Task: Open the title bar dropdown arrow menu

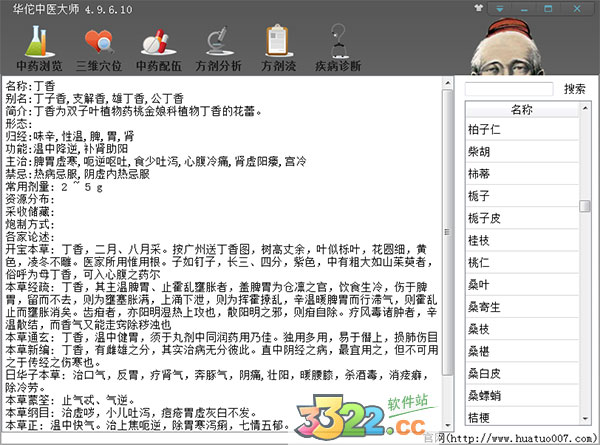Action: pos(500,9)
